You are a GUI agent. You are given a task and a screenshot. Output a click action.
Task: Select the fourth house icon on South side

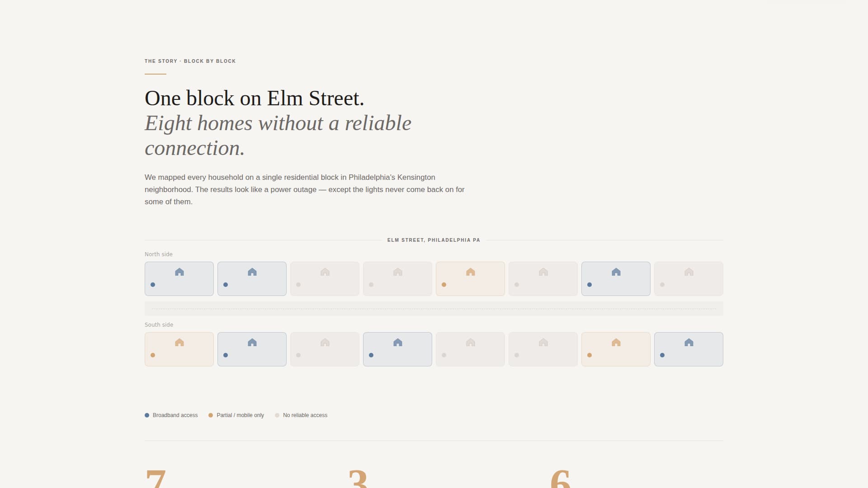click(398, 343)
